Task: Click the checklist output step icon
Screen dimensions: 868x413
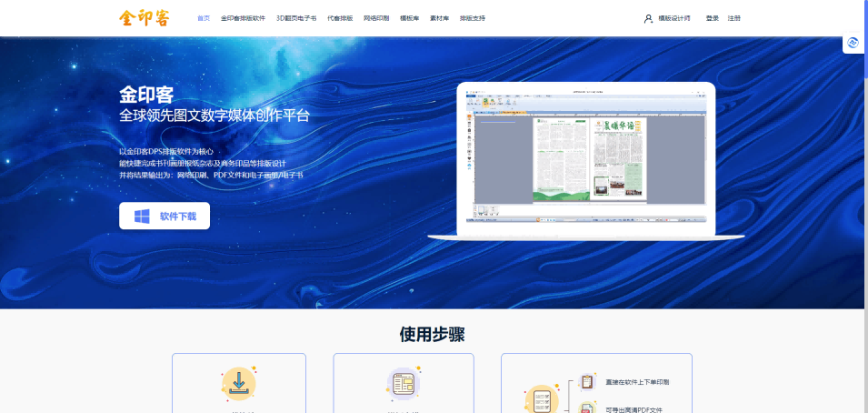Action: [541, 399]
